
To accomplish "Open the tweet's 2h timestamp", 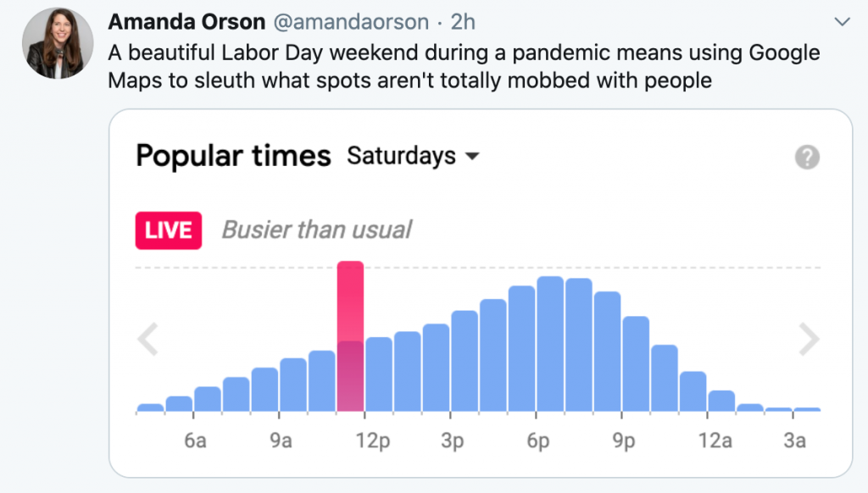I will (x=465, y=21).
